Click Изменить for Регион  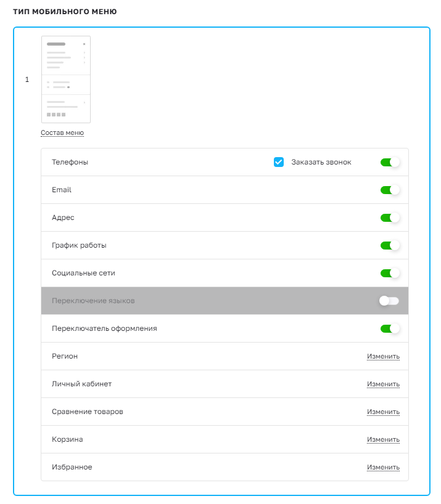pyautogui.click(x=384, y=357)
